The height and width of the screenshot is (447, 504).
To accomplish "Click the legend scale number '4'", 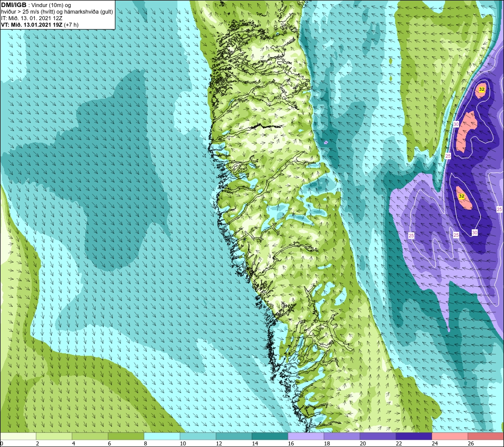I will tap(74, 443).
